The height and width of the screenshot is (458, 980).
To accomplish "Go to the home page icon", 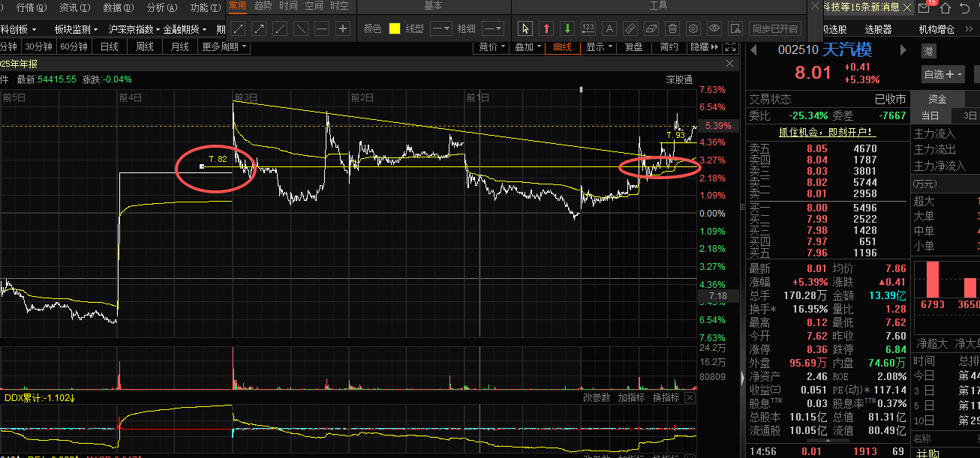I will [945, 8].
